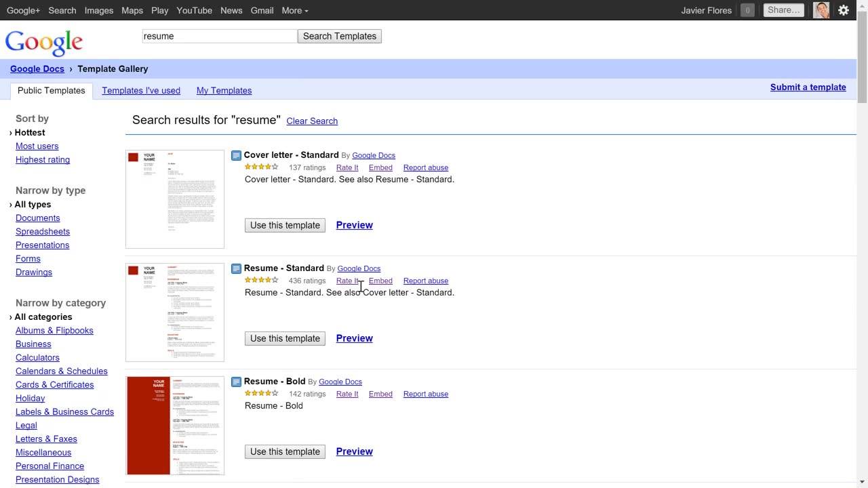
Task: Open Google+ from the top bar
Action: pos(23,10)
